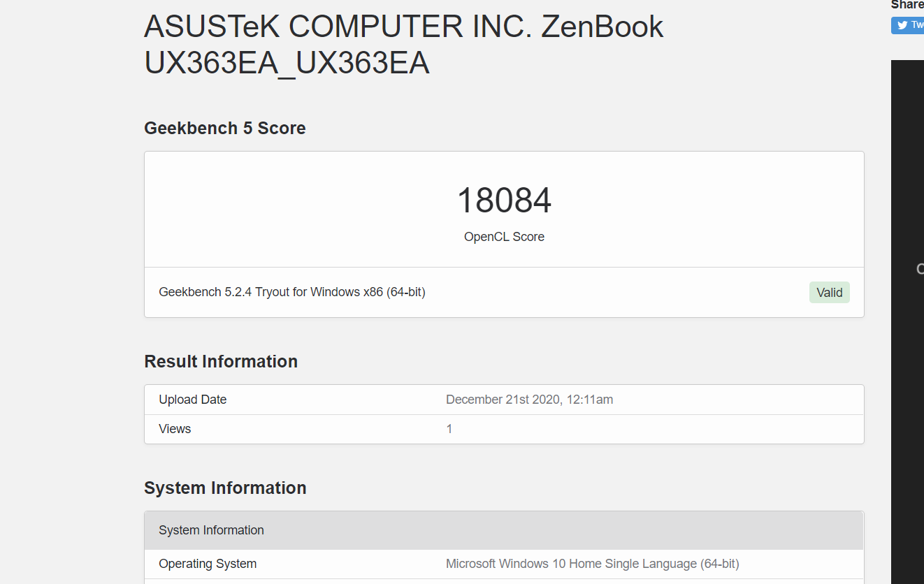
Task: Click the gray System Information table header
Action: (x=504, y=530)
